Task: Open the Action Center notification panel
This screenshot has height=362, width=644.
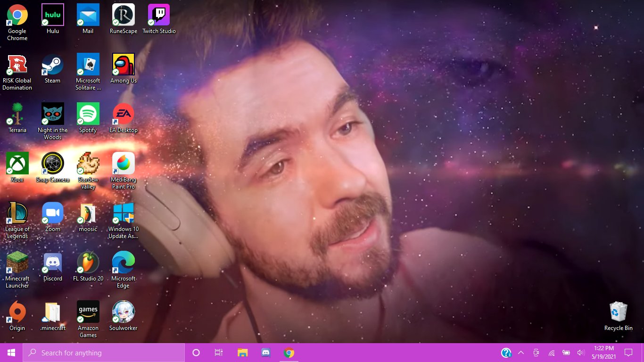Action: tap(628, 352)
